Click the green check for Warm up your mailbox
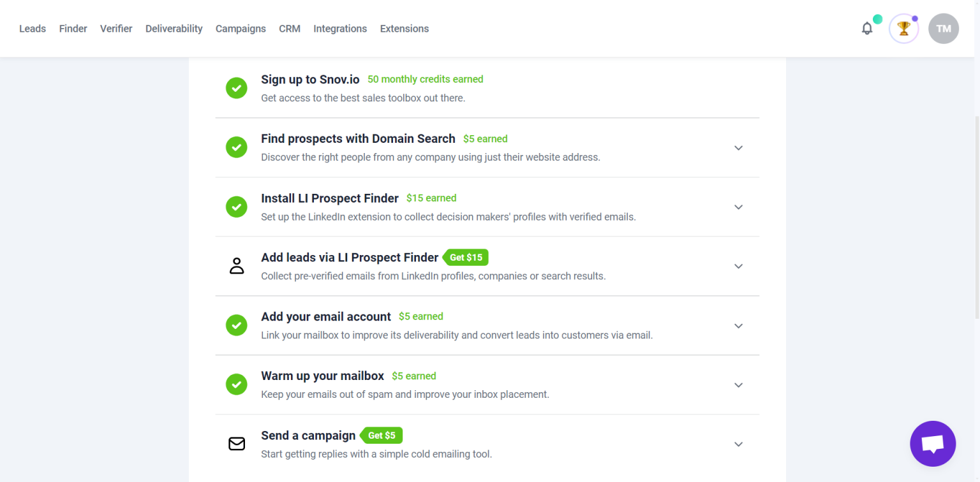980x482 pixels. click(x=237, y=384)
